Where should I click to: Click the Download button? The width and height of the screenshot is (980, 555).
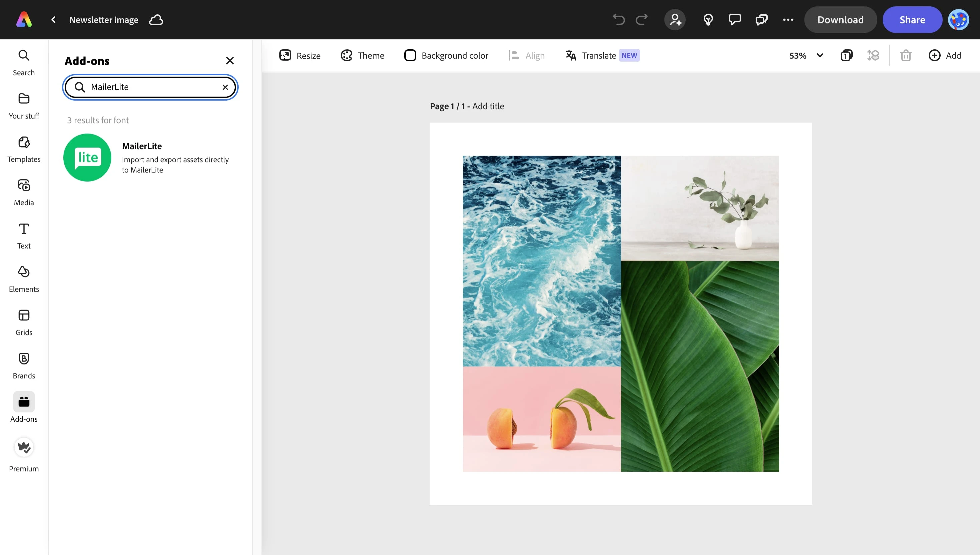[x=840, y=20]
